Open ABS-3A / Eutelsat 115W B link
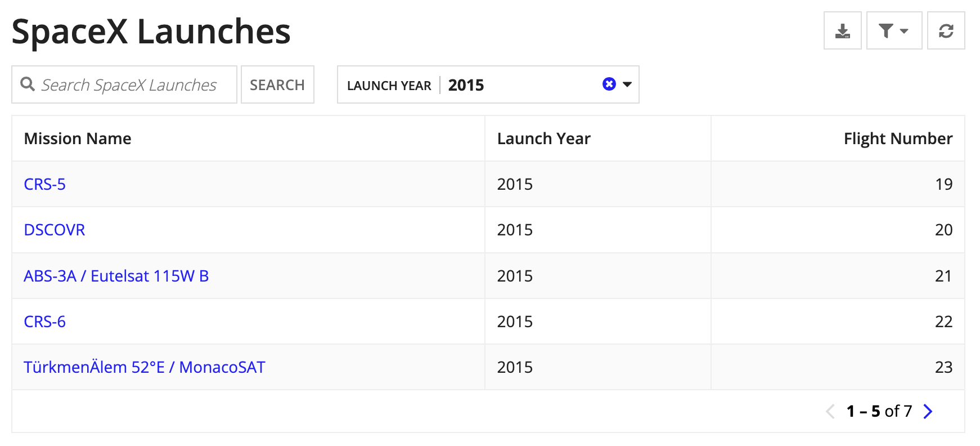This screenshot has height=446, width=980. pyautogui.click(x=116, y=276)
